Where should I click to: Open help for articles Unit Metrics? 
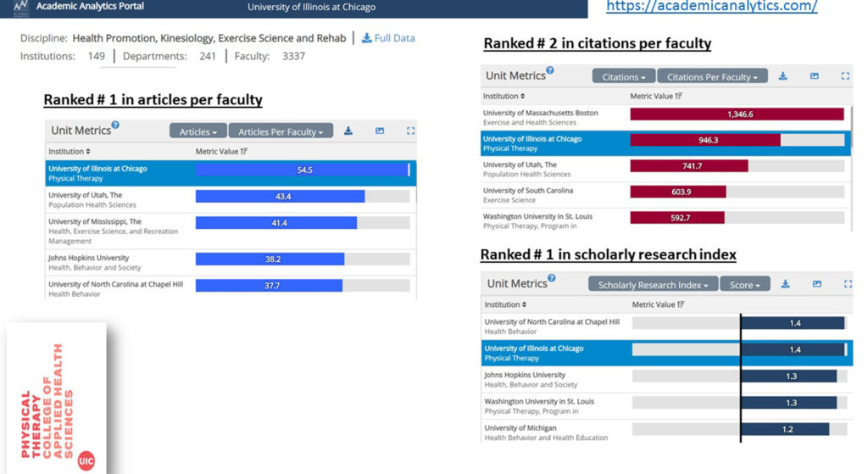[x=115, y=125]
